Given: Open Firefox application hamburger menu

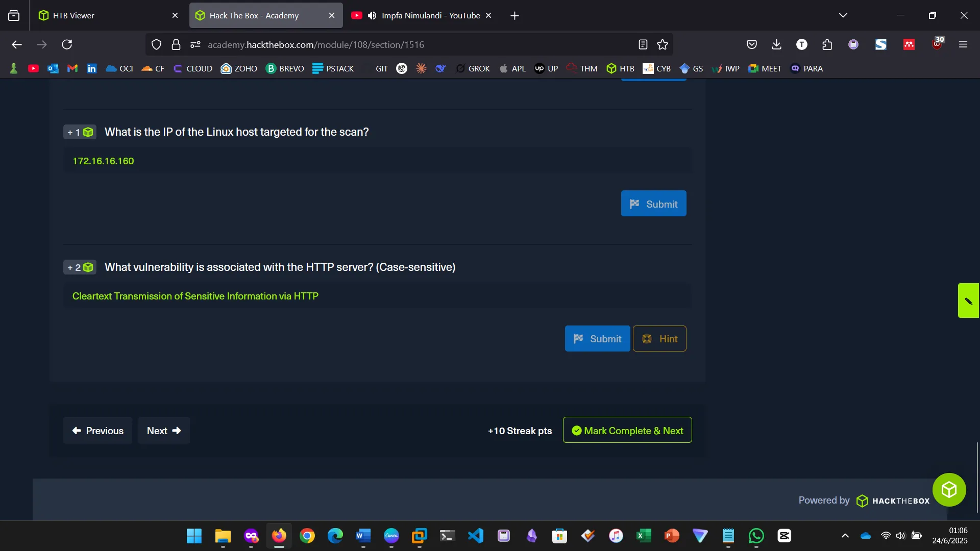Looking at the screenshot, I should 963,45.
